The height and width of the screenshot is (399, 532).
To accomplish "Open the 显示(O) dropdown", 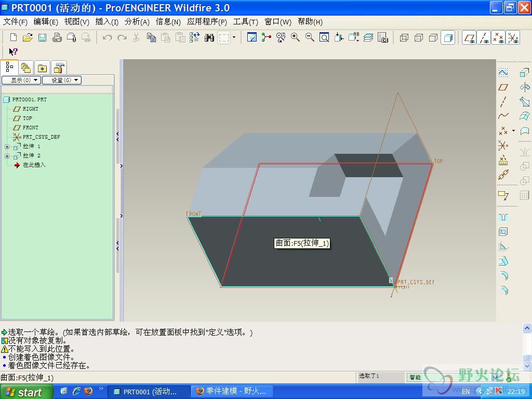I will [21, 80].
